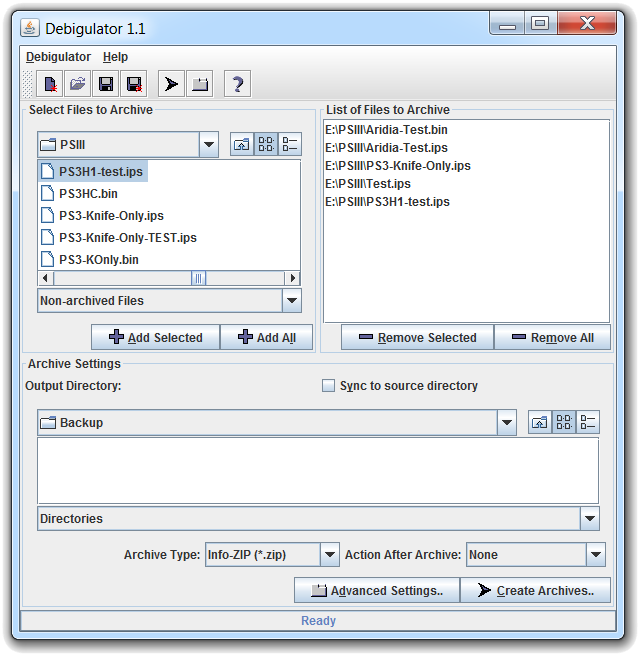Viewport: 640px width, 657px height.
Task: Click the Save As toolbar icon
Action: coord(134,84)
